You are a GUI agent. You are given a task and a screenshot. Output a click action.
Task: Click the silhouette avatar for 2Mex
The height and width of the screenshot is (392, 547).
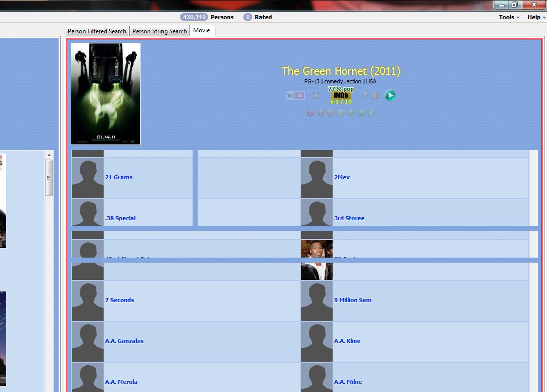316,178
